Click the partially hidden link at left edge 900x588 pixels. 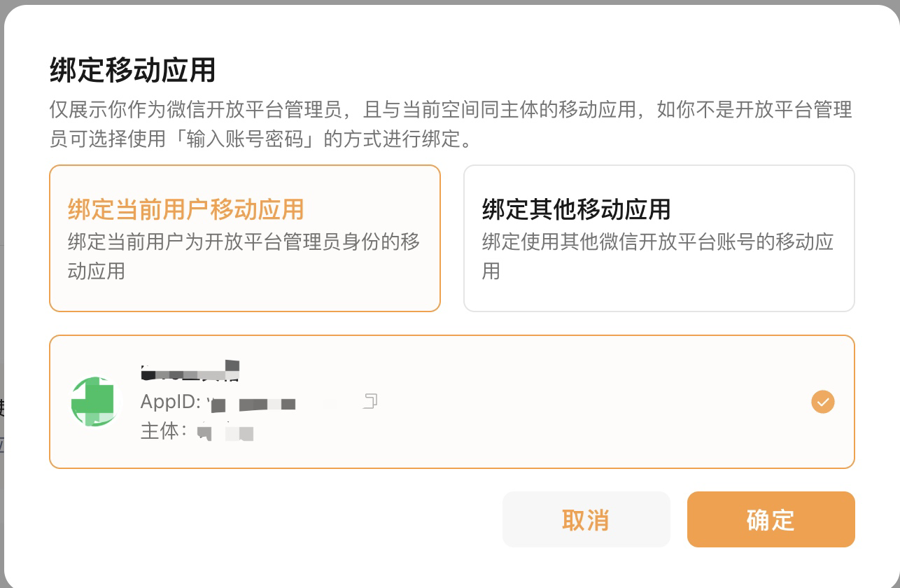2,444
